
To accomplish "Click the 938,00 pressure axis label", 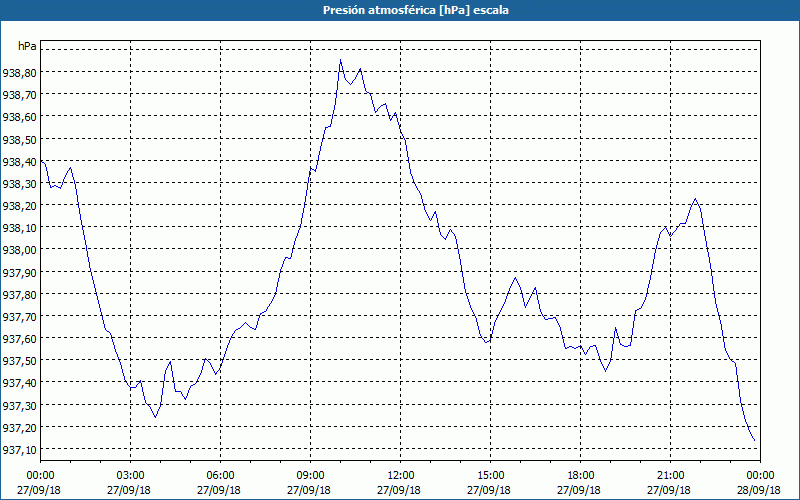I will 20,250.
